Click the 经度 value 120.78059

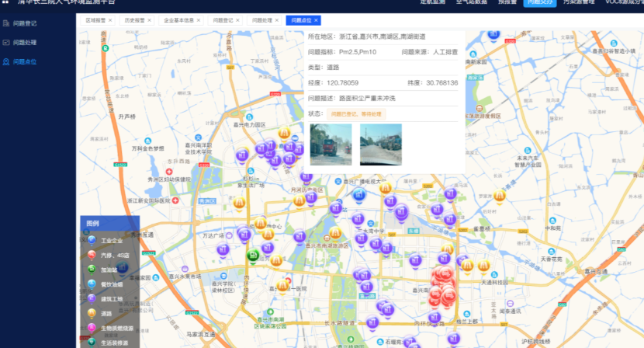pyautogui.click(x=342, y=82)
